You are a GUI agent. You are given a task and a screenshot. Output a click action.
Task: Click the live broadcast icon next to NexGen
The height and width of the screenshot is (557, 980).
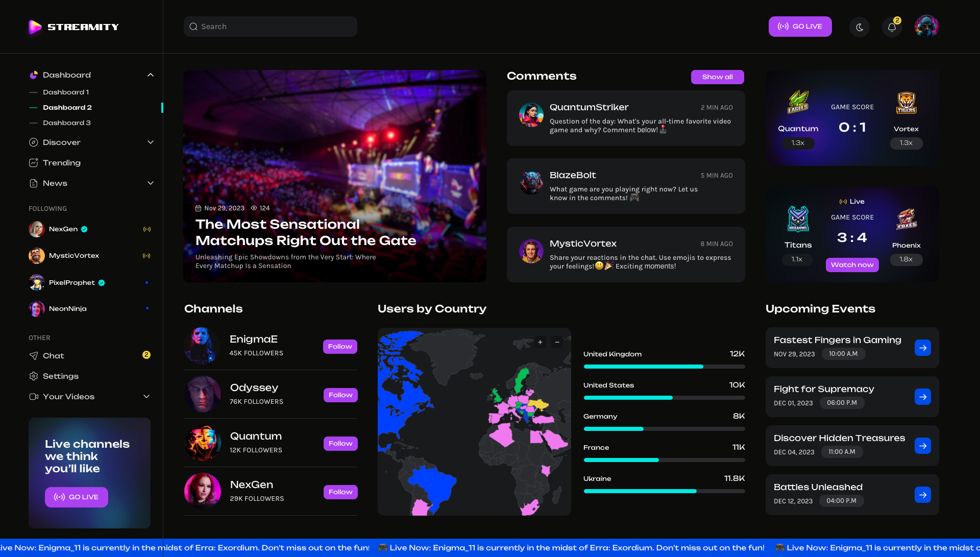(x=147, y=229)
